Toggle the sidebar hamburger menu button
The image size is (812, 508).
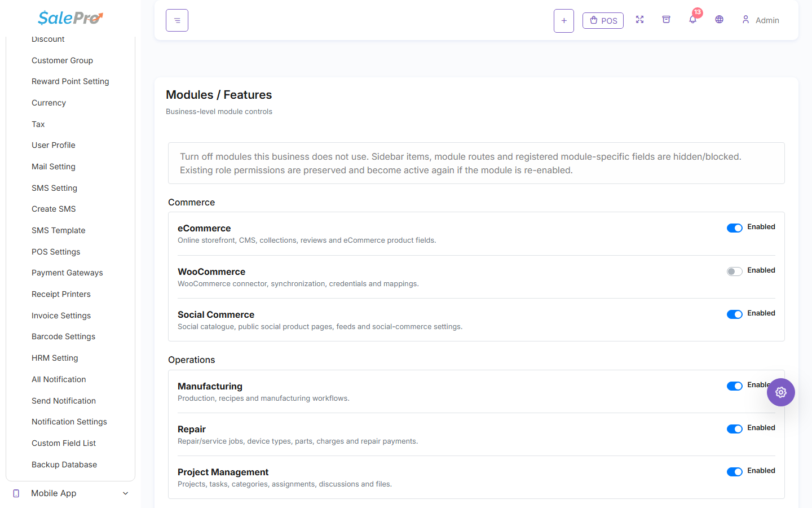point(177,20)
